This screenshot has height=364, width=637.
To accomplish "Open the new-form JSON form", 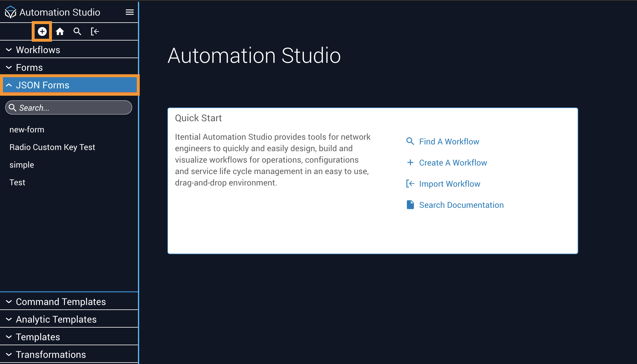I will pos(27,129).
